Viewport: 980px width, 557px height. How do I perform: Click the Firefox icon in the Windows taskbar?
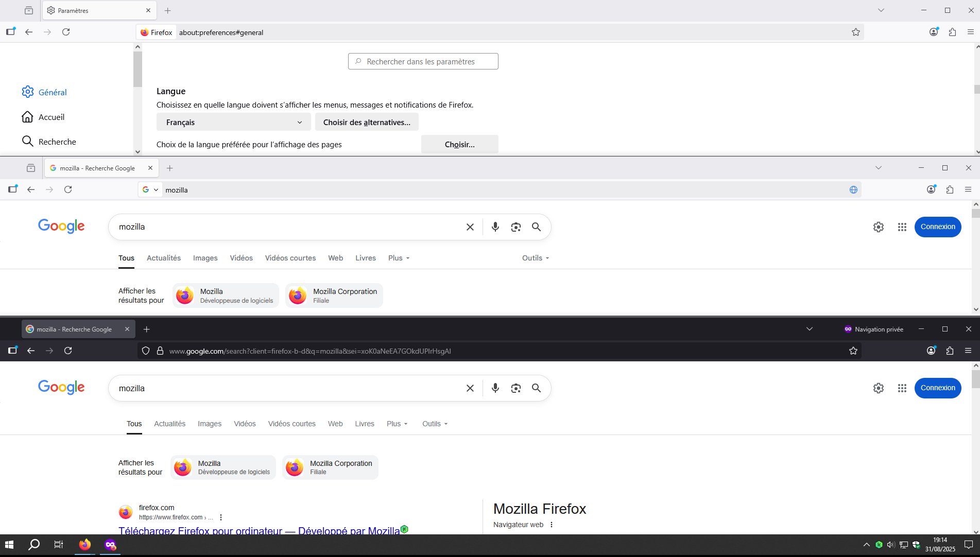coord(85,545)
